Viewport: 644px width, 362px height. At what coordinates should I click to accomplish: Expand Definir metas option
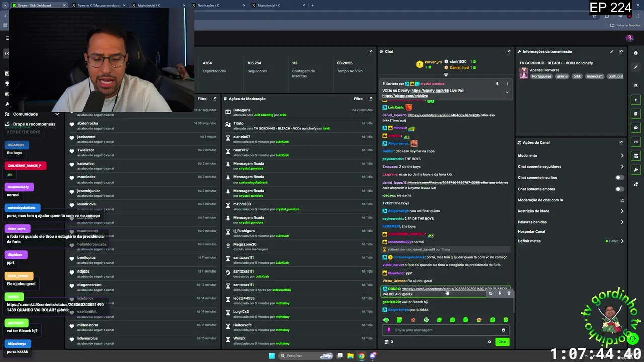click(622, 241)
